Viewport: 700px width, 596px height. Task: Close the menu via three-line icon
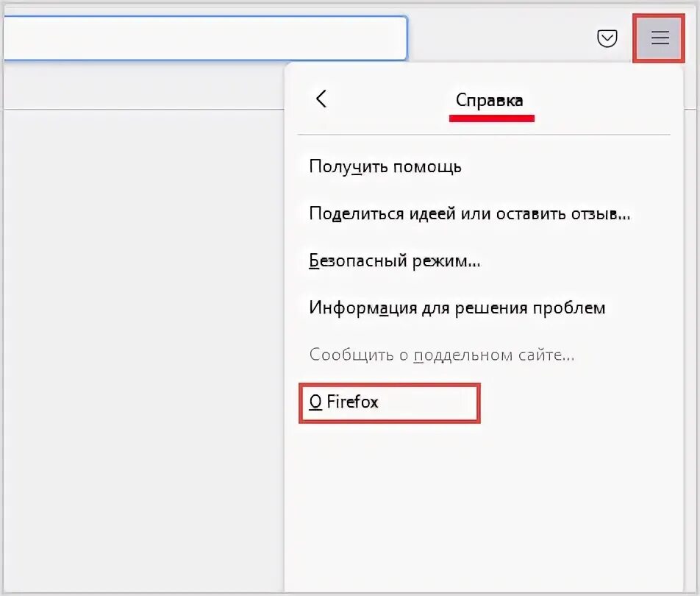659,38
